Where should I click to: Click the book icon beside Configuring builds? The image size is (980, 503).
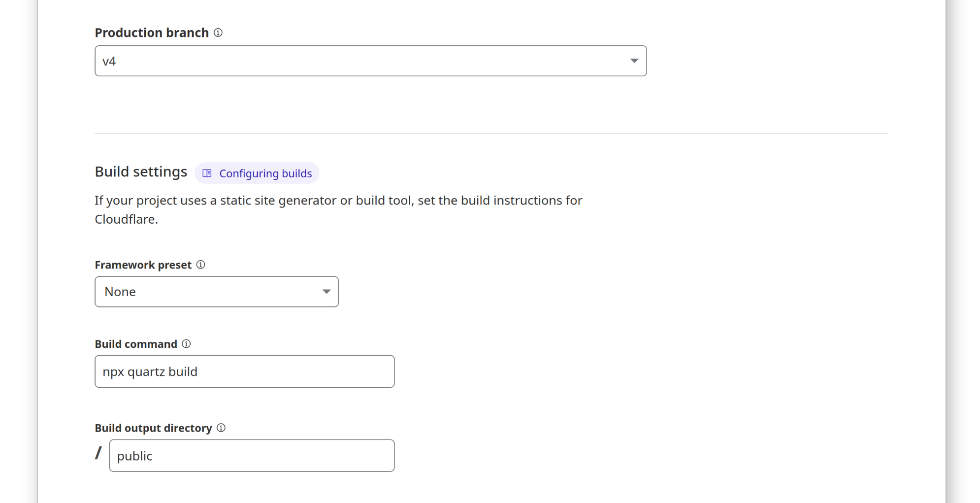pos(207,173)
